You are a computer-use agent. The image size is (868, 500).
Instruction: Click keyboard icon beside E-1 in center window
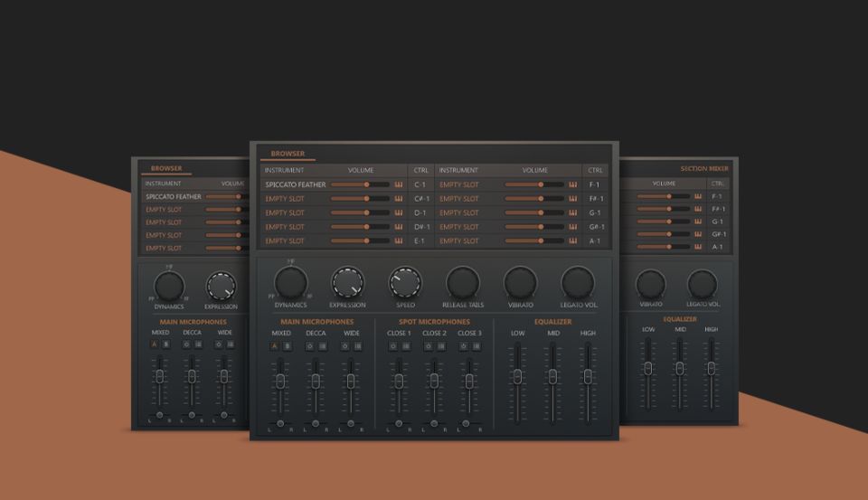pyautogui.click(x=399, y=241)
